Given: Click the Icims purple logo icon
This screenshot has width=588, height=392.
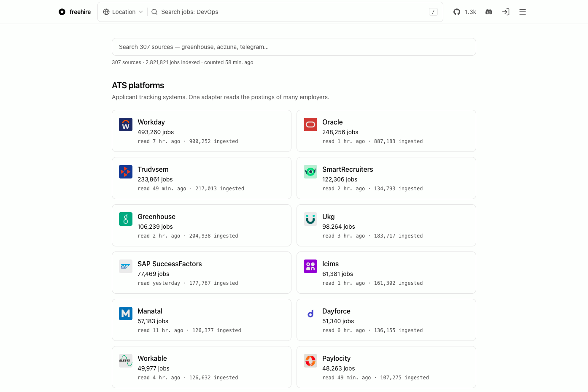Looking at the screenshot, I should pos(310,266).
